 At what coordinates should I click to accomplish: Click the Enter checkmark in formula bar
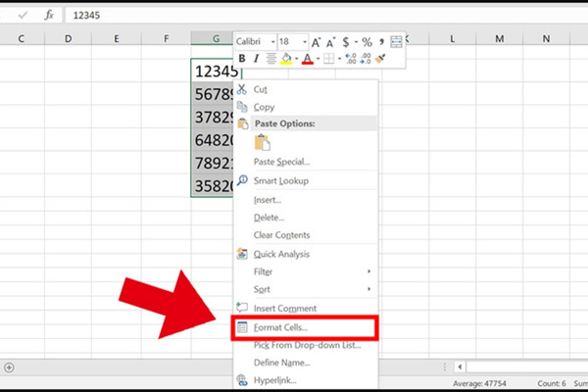(23, 15)
